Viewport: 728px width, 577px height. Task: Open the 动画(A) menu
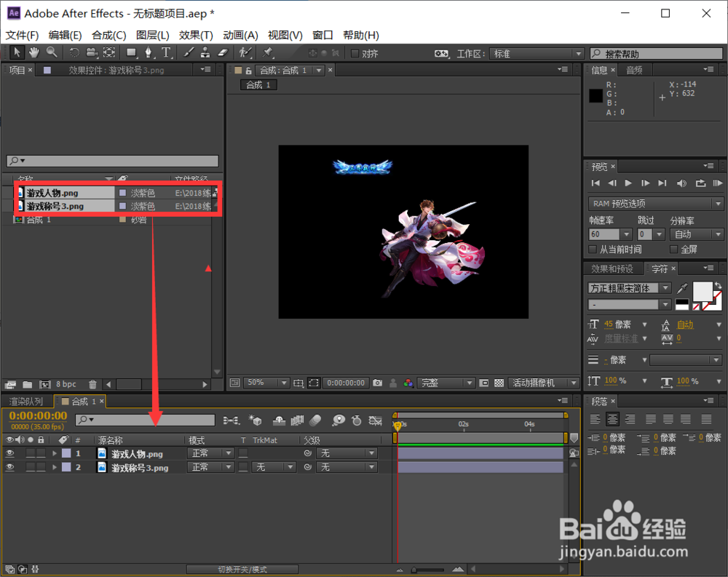(240, 35)
